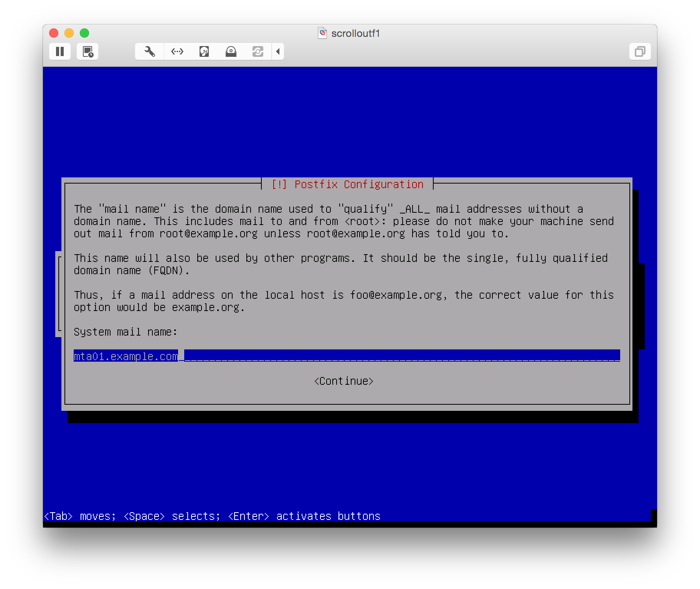Click the 'System mail name:' label
700x589 pixels.
(x=125, y=332)
